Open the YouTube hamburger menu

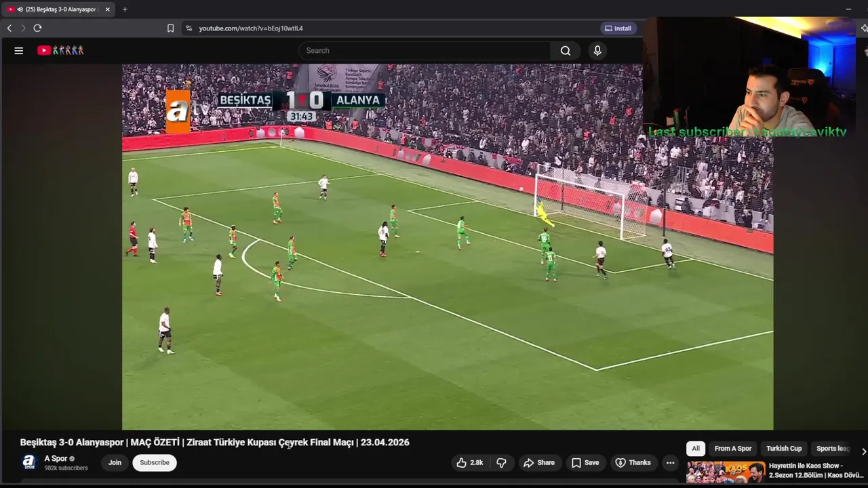[19, 50]
